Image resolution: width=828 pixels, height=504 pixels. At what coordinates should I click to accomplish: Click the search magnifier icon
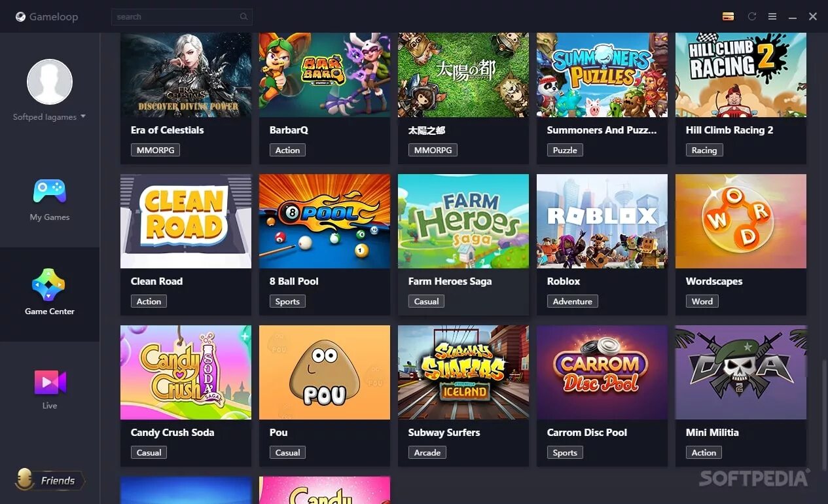pyautogui.click(x=244, y=17)
